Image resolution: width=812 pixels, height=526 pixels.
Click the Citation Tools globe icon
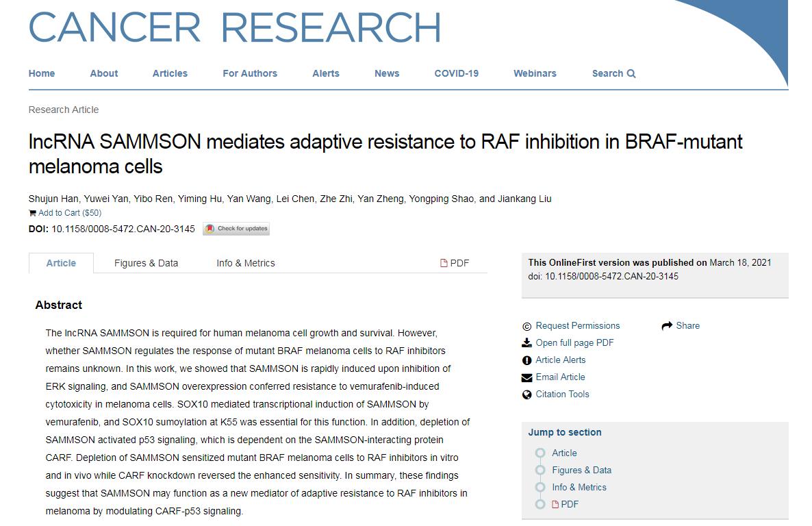[526, 395]
